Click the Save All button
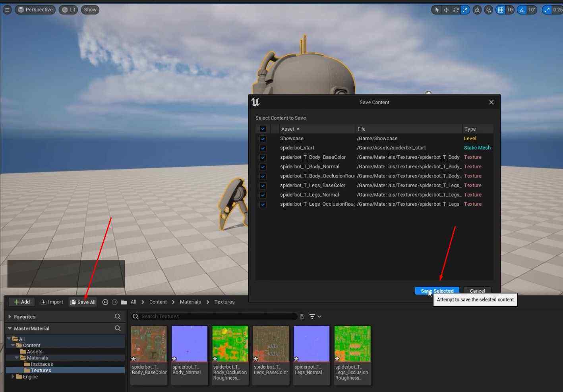Viewport: 563px width, 392px height. click(x=83, y=302)
